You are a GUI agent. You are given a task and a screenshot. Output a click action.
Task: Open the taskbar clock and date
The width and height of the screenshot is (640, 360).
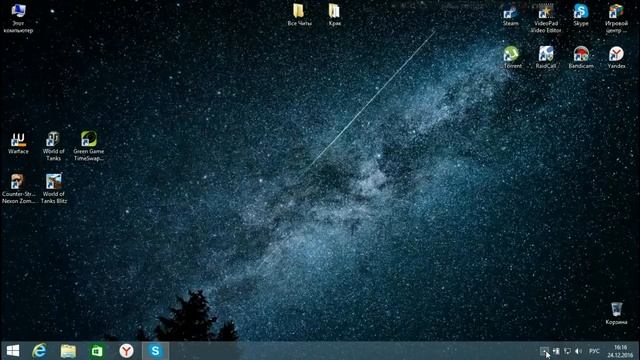click(x=620, y=351)
